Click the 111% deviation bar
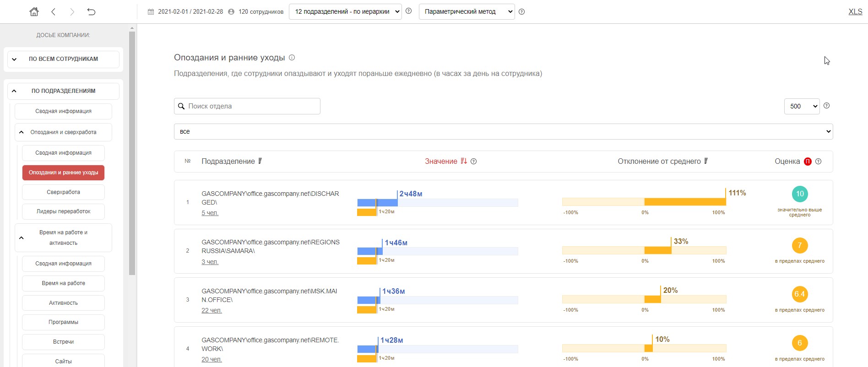The height and width of the screenshot is (367, 868). point(685,202)
